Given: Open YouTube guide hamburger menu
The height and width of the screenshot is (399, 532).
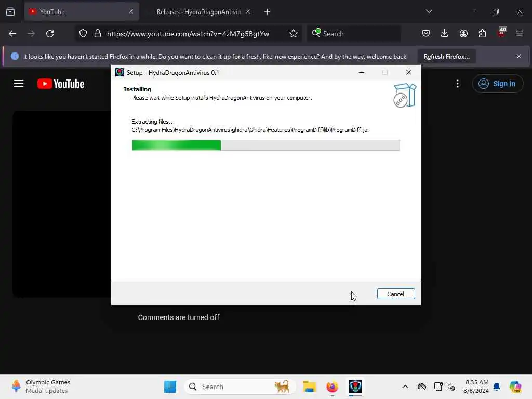Looking at the screenshot, I should 19,84.
